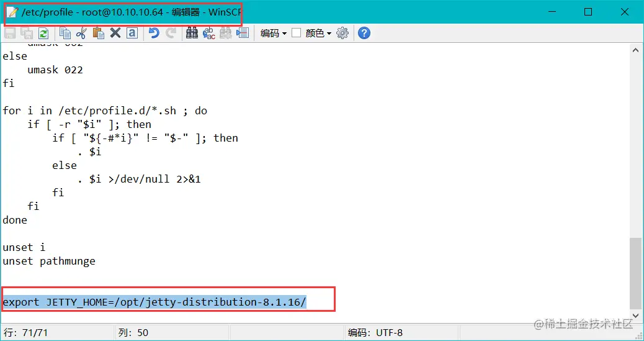Reload the file with the green refresh icon
Screen dimensions: 644x341
[43, 33]
